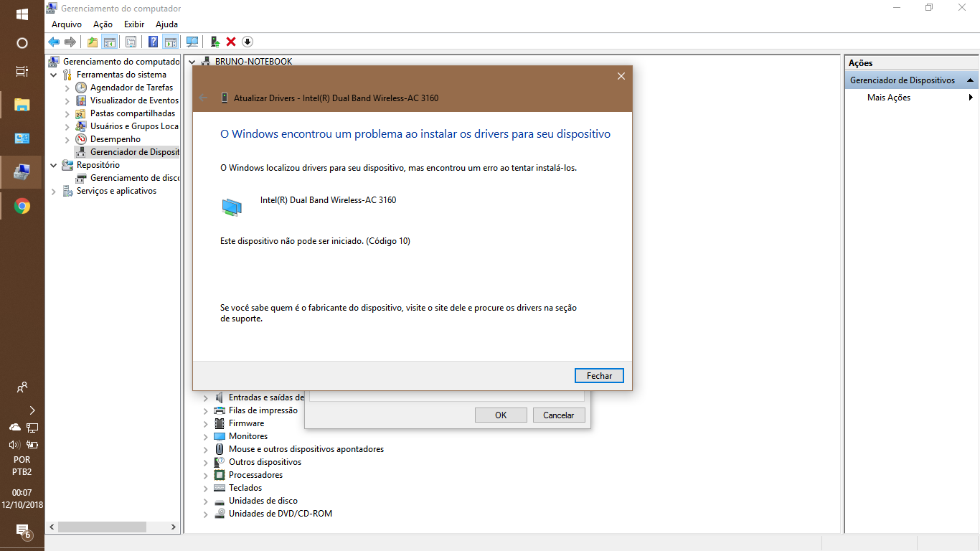The image size is (980, 551).
Task: Collapse the Ferramentas do sistema node
Action: coord(54,75)
